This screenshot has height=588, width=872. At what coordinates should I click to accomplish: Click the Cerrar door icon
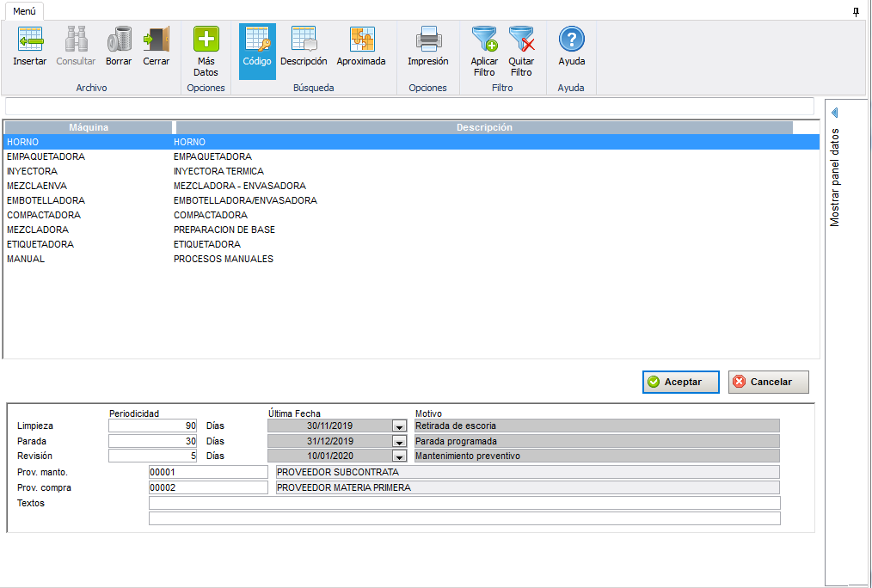[157, 40]
